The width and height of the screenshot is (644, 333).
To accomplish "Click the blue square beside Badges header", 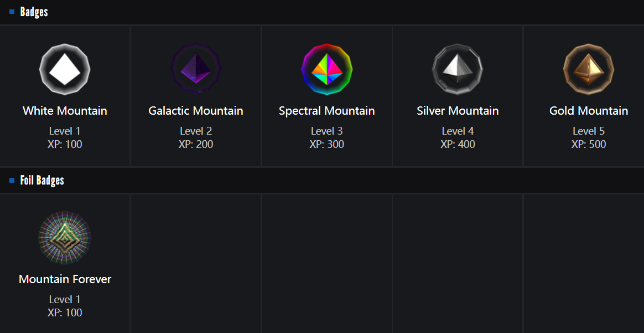I will tap(12, 12).
